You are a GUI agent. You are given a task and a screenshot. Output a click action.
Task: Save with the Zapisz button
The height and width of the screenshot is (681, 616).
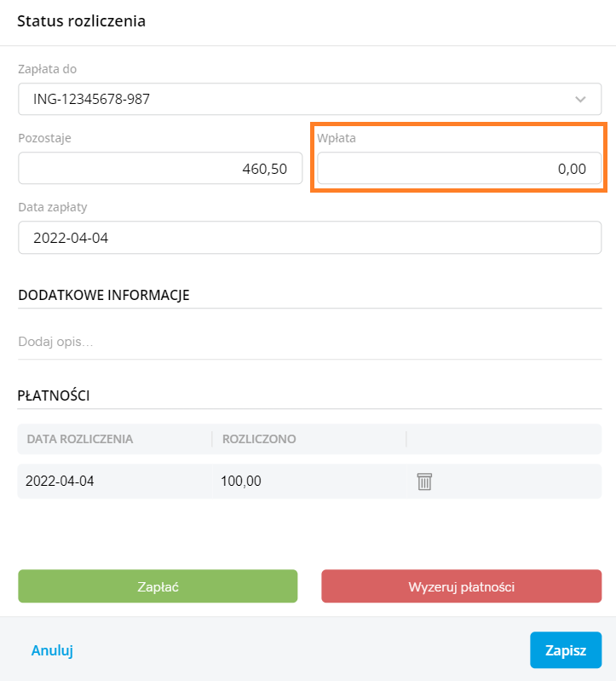point(566,650)
